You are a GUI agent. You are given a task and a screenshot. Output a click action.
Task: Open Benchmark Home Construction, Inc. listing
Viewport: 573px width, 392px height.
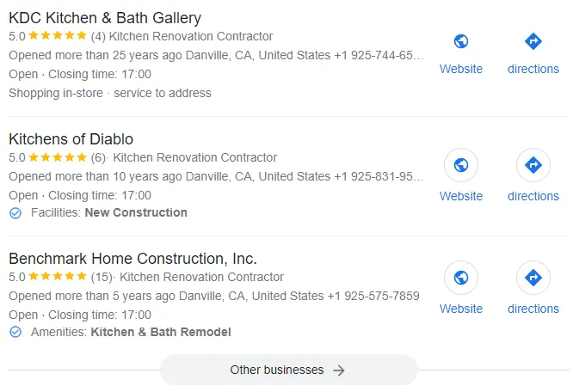(x=132, y=258)
